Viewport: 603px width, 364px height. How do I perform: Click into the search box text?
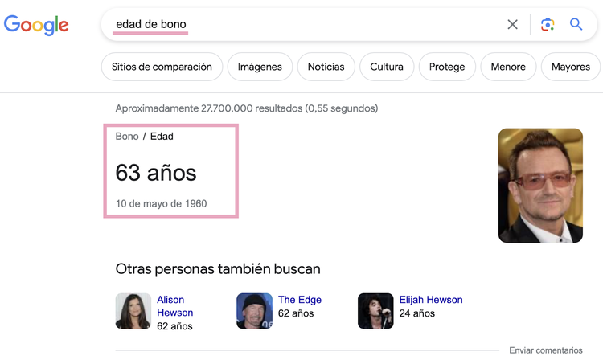151,24
